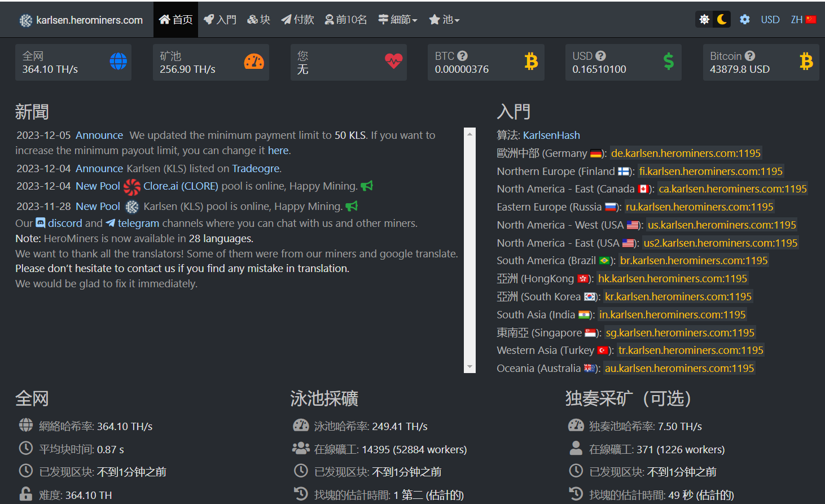
Task: Click bitcoin icon in BTC price card
Action: (531, 61)
